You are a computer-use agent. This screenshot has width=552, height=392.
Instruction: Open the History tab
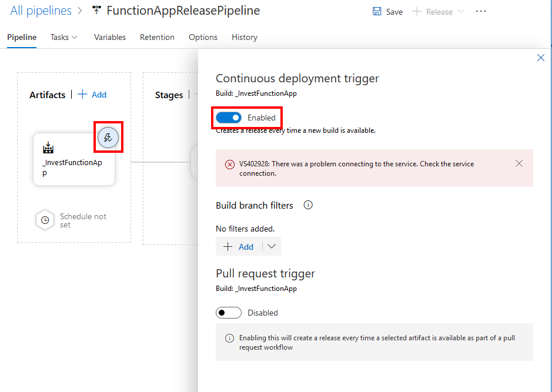point(245,37)
